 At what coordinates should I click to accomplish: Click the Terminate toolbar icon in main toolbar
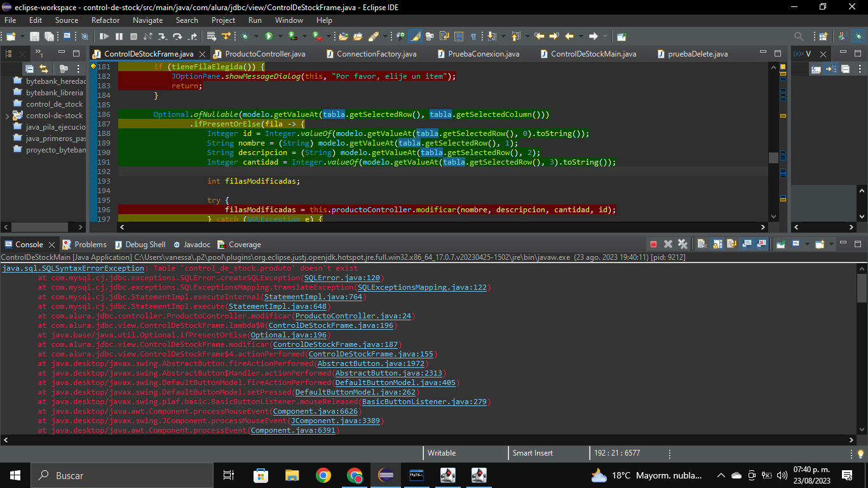point(133,36)
